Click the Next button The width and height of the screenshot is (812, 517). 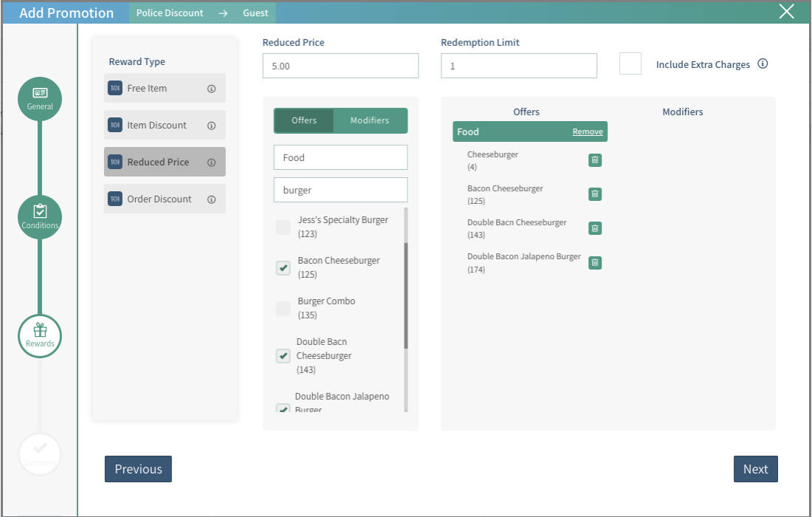tap(755, 469)
